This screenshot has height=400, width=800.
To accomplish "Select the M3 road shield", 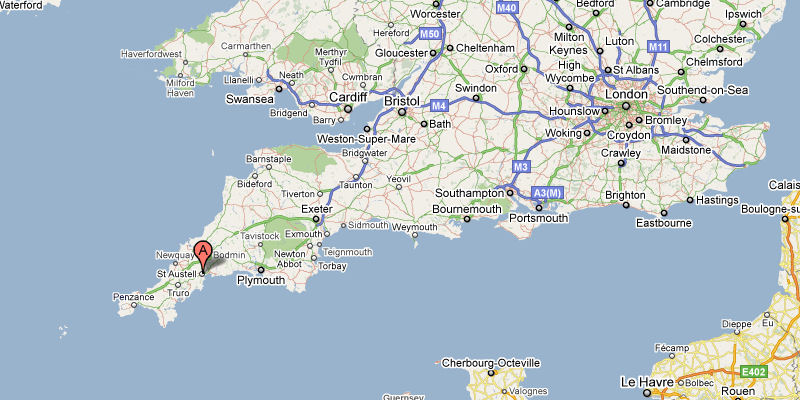I will [522, 166].
